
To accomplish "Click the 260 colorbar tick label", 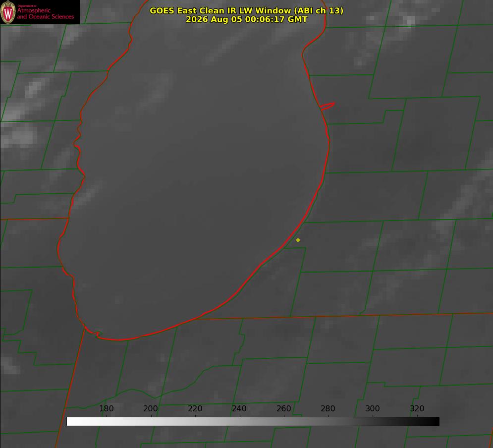I will [x=283, y=409].
